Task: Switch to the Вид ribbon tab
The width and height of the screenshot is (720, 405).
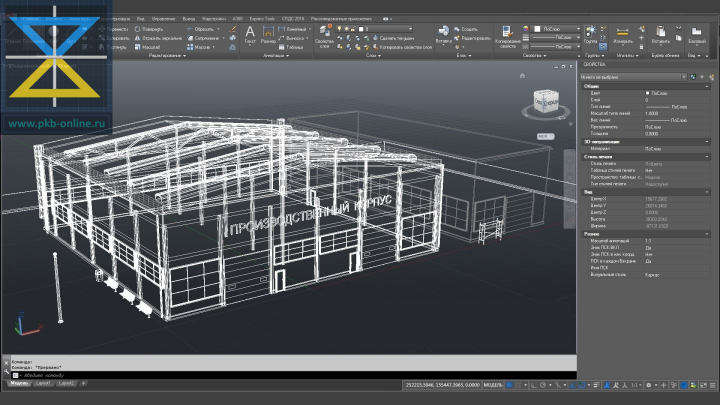Action: coord(141,19)
